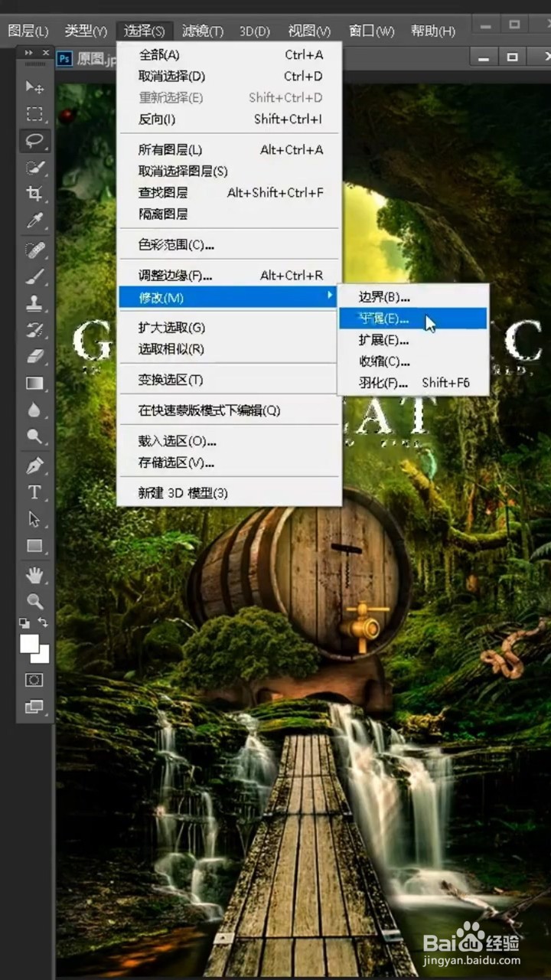Open 收缩(C)... contract submenu item

(413, 361)
